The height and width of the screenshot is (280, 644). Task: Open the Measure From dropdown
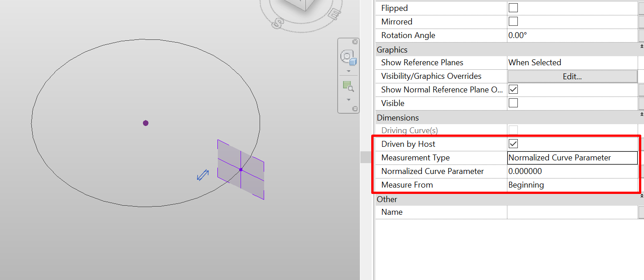(x=572, y=185)
